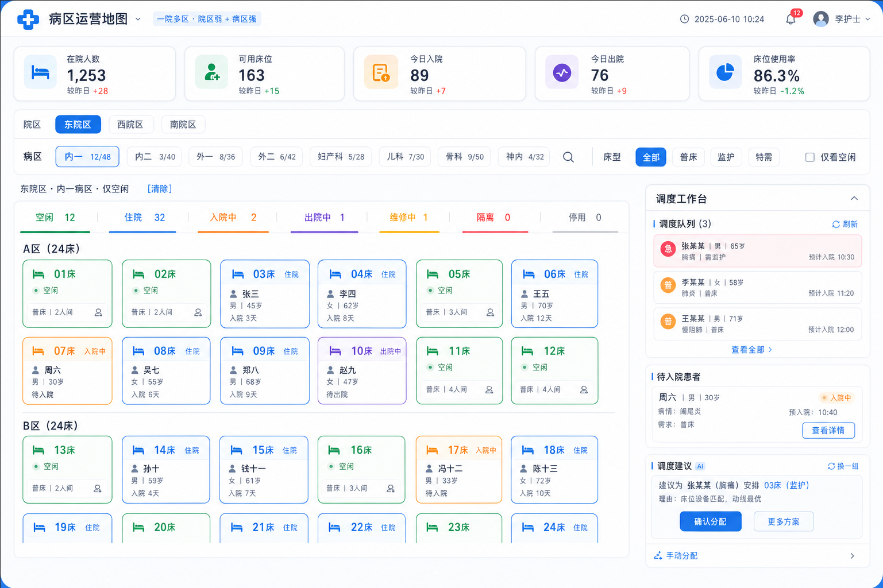883x588 pixels.
Task: Click the pulse icon in 今日出院 card
Action: [x=562, y=72]
